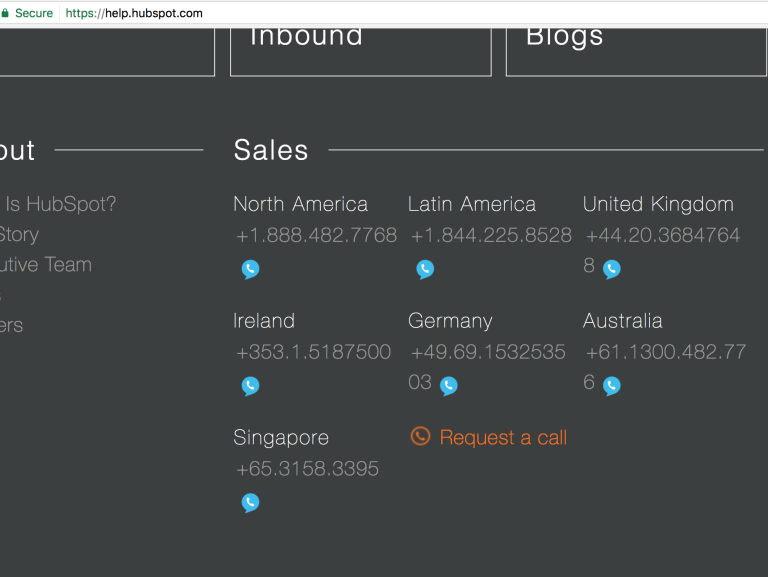This screenshot has width=768, height=577.
Task: Click the call icon under Ireland number
Action: (250, 386)
